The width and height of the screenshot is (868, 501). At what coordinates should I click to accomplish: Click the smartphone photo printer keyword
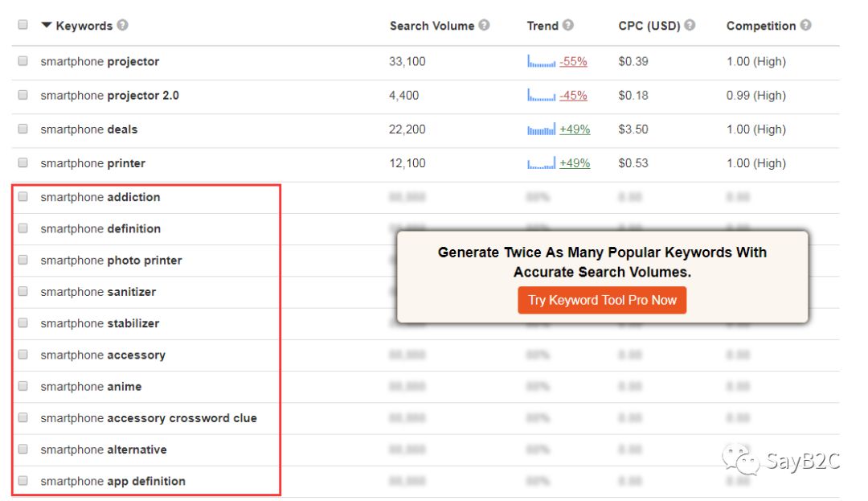[x=111, y=261]
